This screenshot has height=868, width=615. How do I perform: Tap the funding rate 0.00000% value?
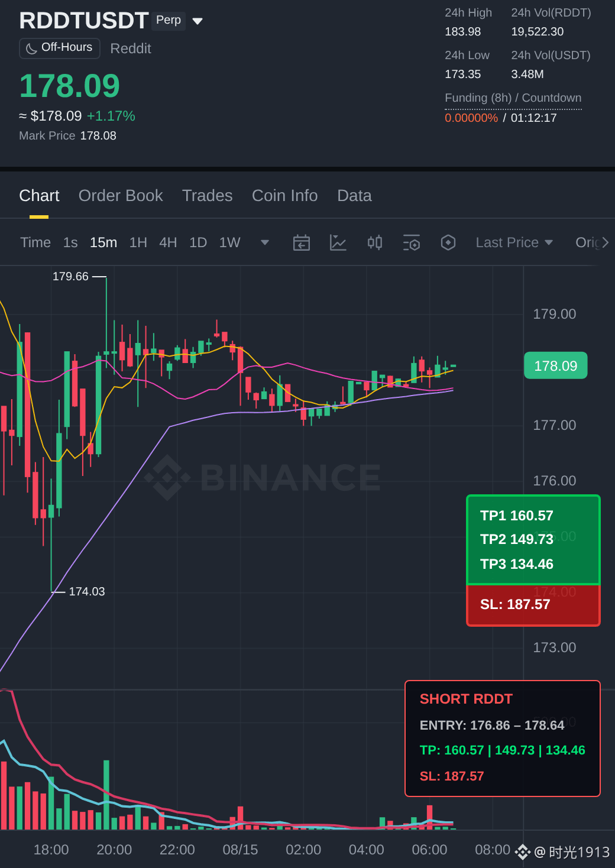tap(471, 118)
